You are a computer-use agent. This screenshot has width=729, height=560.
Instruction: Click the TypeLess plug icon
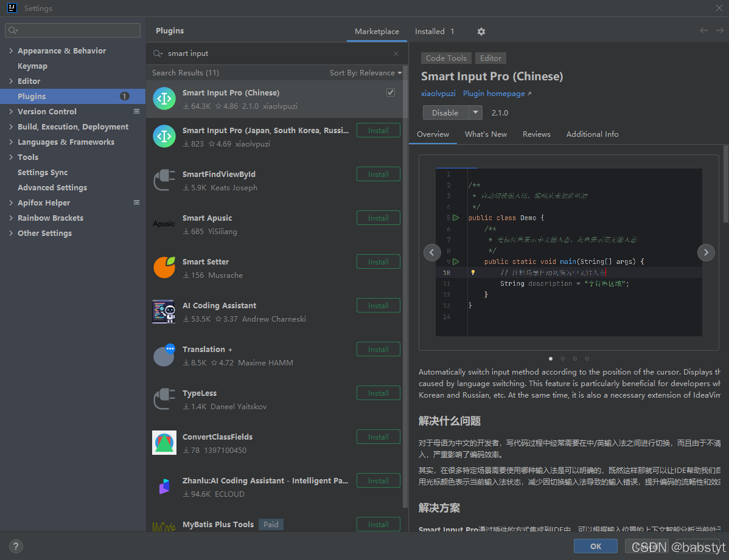[x=164, y=399]
